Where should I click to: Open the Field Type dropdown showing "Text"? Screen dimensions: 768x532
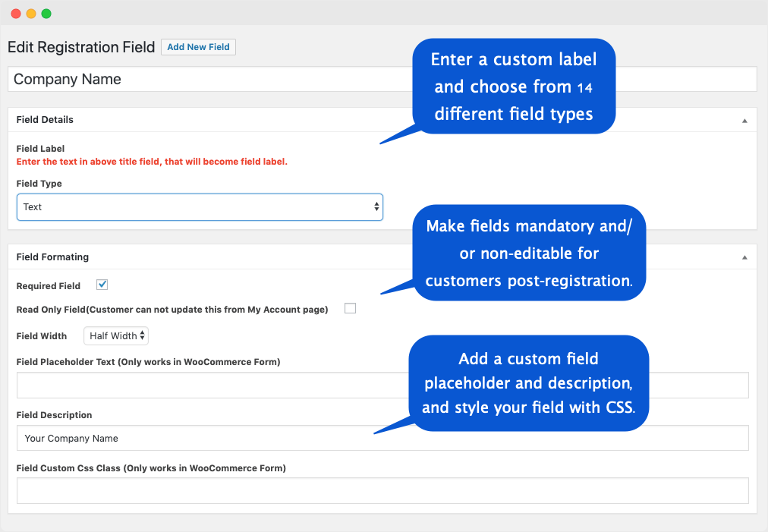tap(200, 206)
